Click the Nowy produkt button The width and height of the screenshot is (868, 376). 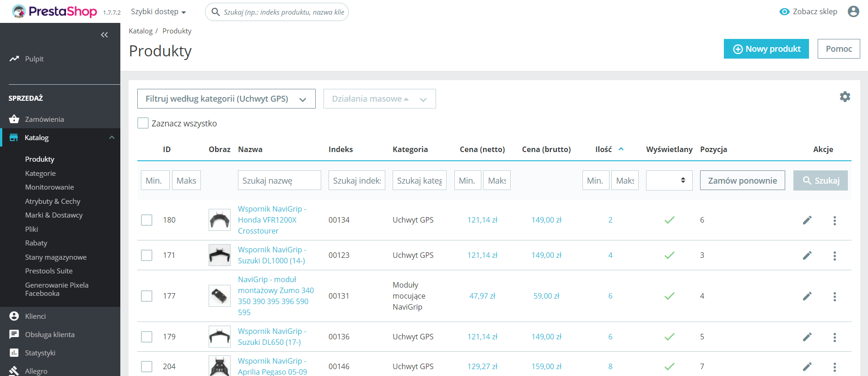pos(766,49)
